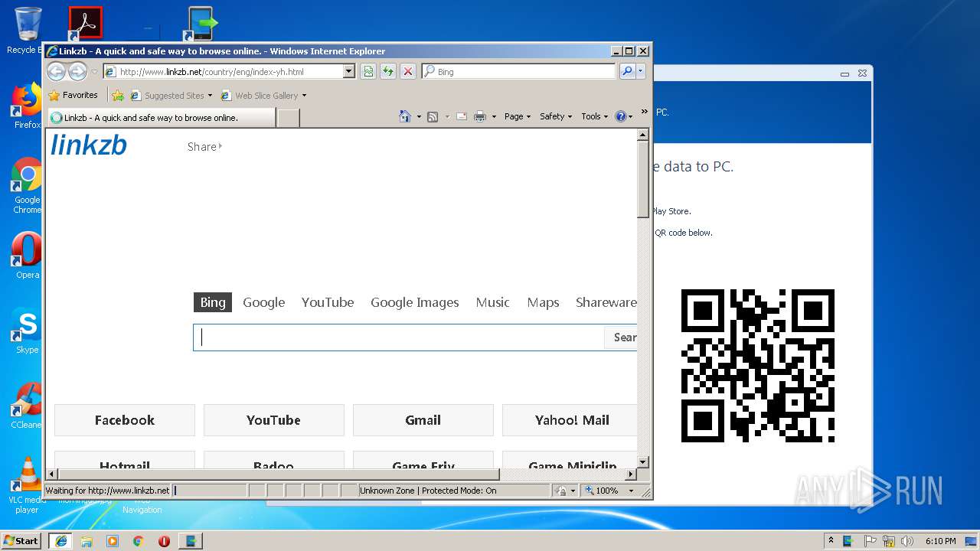Open the Suggested Sites link
The image size is (980, 551).
[x=171, y=96]
